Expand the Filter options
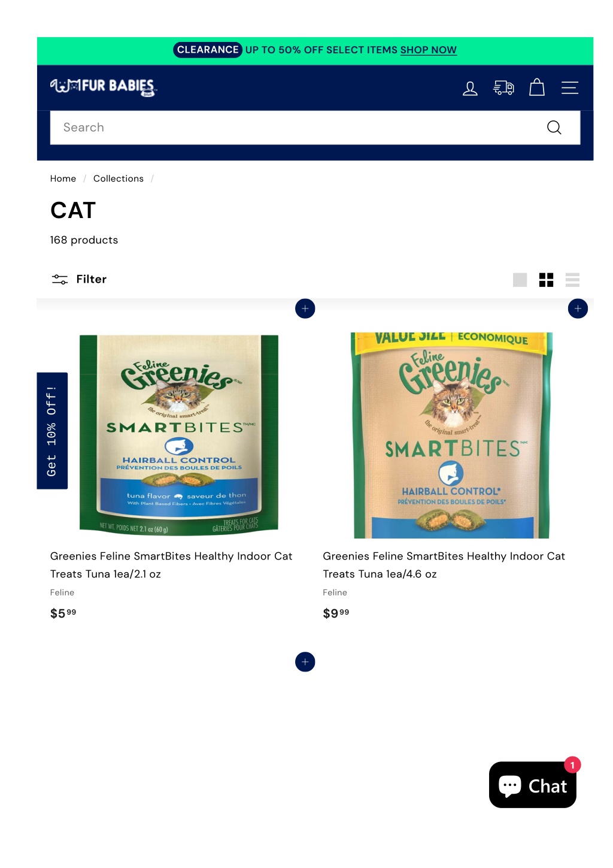This screenshot has width=613, height=868. click(79, 279)
